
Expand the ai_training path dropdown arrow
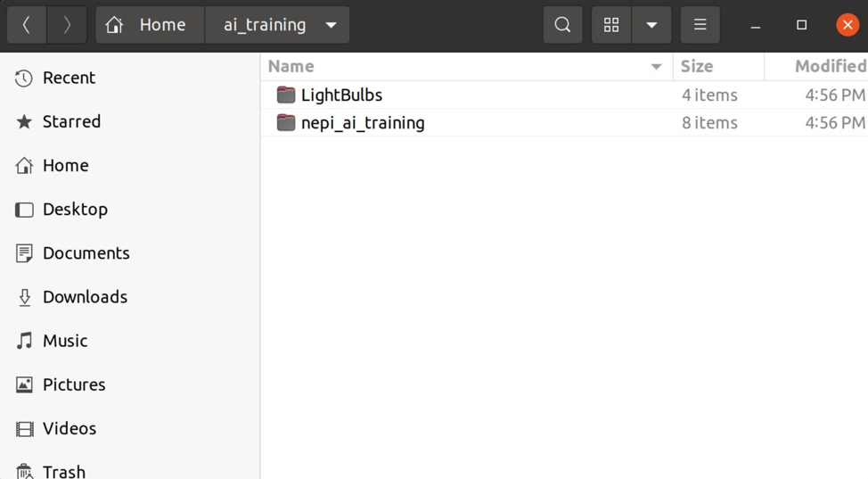tap(331, 25)
